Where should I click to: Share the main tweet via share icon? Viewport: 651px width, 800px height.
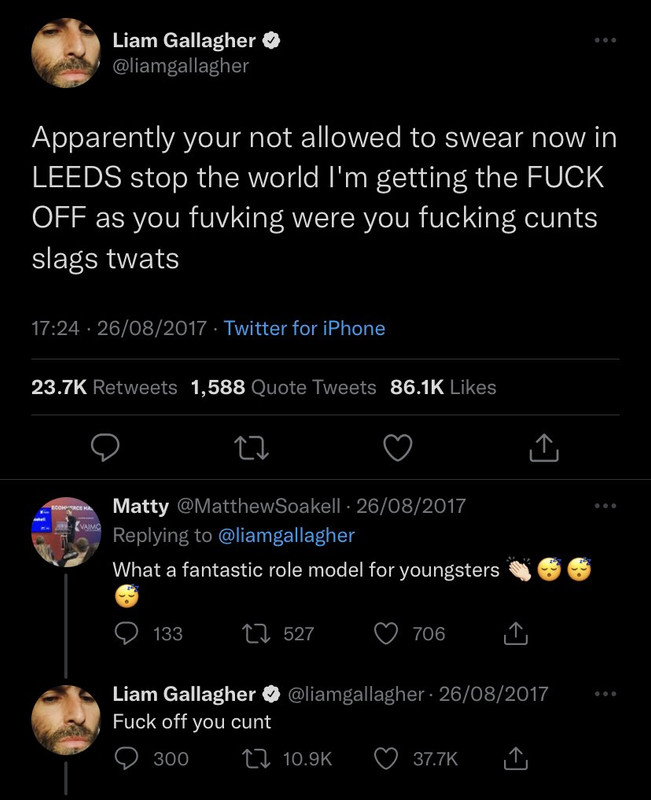tap(544, 447)
